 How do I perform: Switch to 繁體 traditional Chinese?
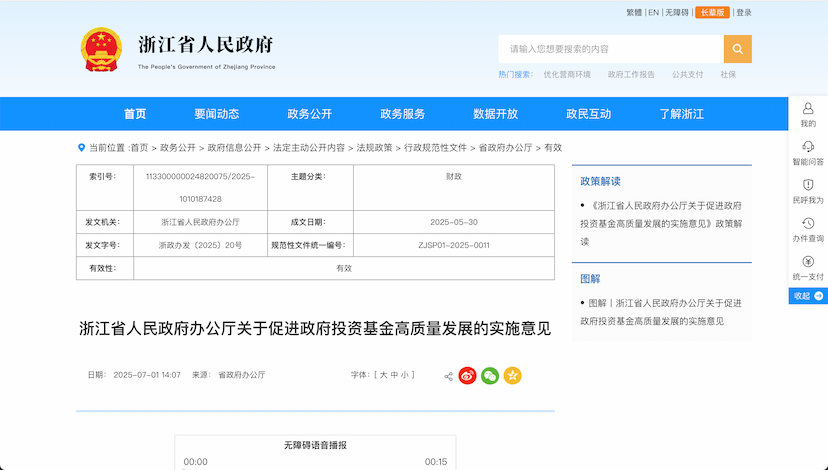coord(634,12)
